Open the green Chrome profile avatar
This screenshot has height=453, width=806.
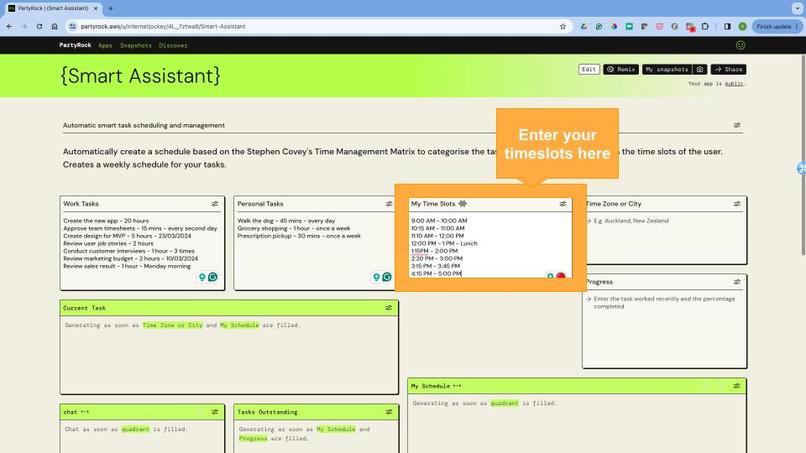742,26
